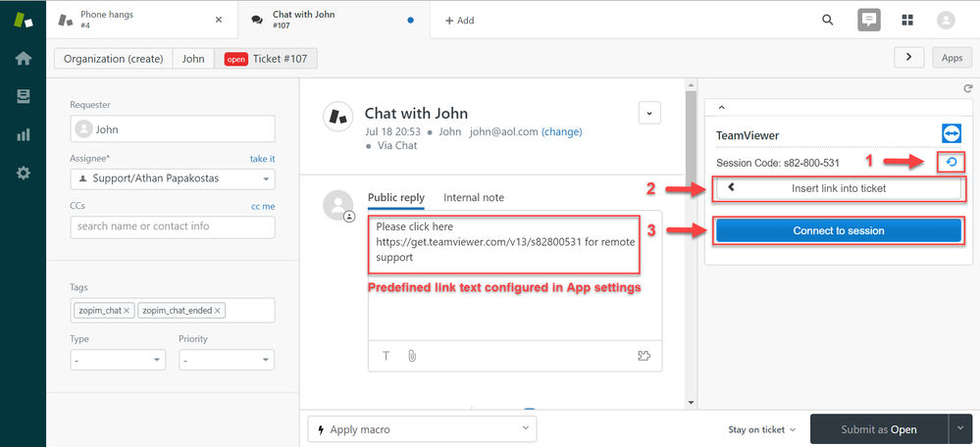Open the Views icon in sidebar
980x447 pixels.
pos(24,97)
